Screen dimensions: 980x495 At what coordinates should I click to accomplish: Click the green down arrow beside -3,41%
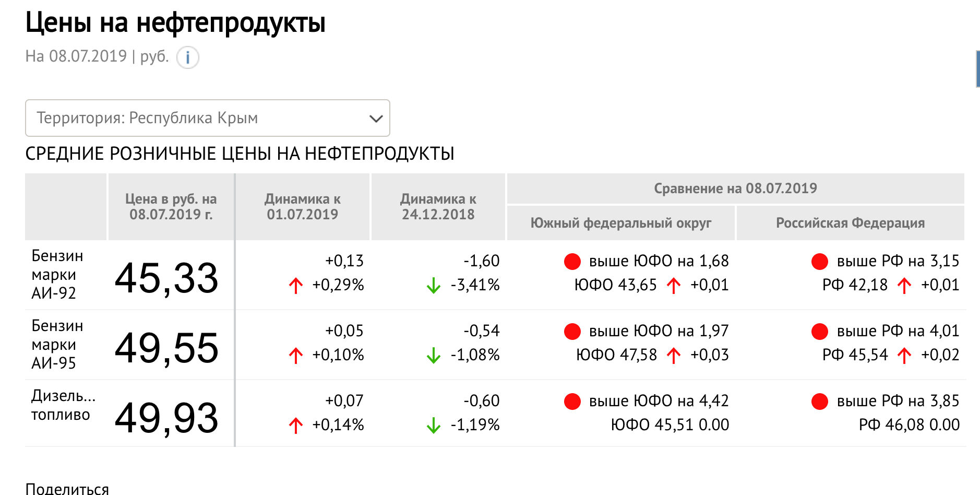(433, 285)
